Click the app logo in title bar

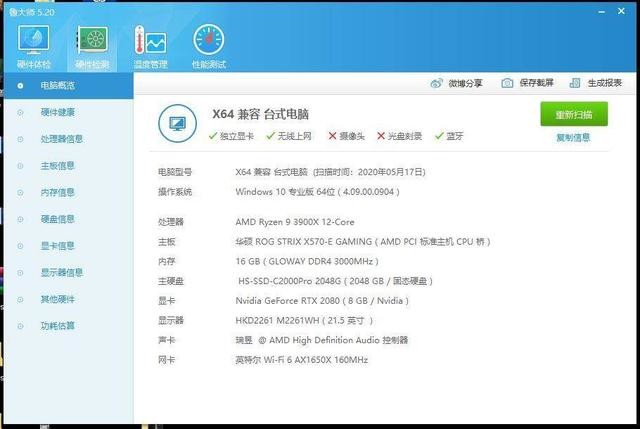tap(12, 12)
